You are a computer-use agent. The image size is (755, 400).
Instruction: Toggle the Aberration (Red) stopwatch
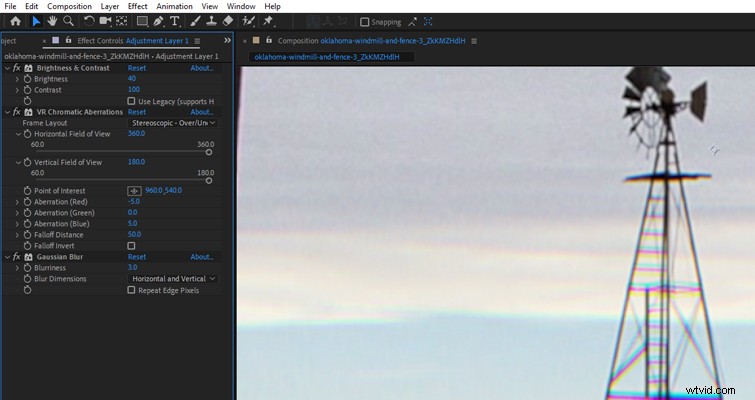27,202
